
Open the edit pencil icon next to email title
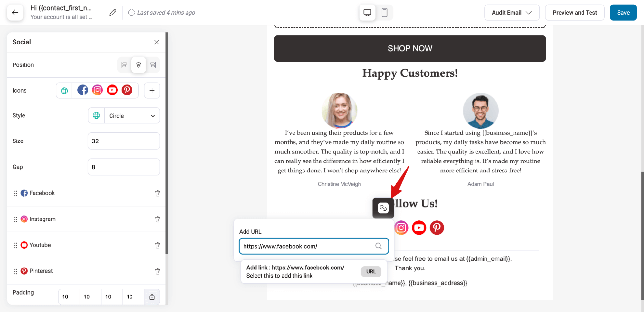point(112,12)
